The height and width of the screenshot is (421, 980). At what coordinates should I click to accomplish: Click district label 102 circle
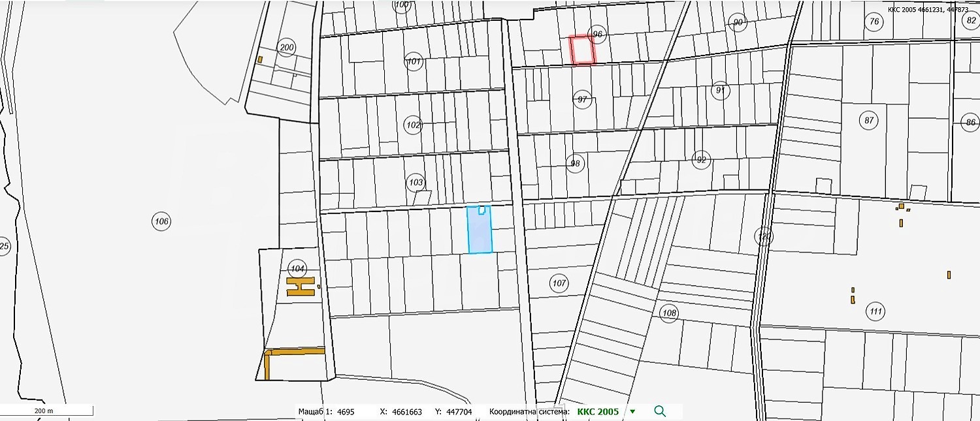(413, 125)
